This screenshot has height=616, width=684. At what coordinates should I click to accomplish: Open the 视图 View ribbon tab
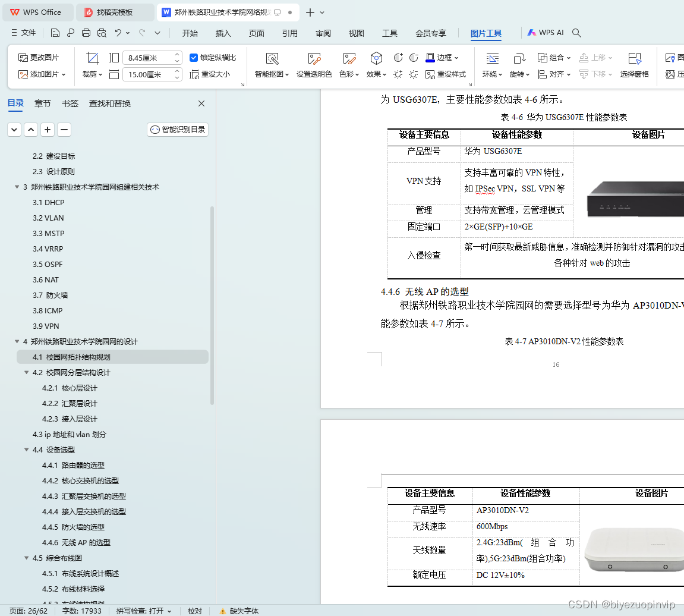pyautogui.click(x=357, y=33)
